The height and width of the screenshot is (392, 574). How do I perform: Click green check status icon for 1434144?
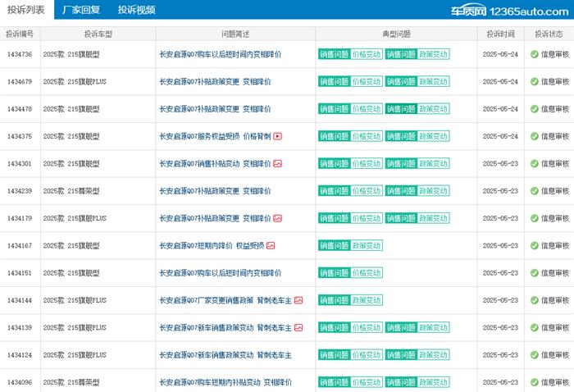pyautogui.click(x=535, y=300)
